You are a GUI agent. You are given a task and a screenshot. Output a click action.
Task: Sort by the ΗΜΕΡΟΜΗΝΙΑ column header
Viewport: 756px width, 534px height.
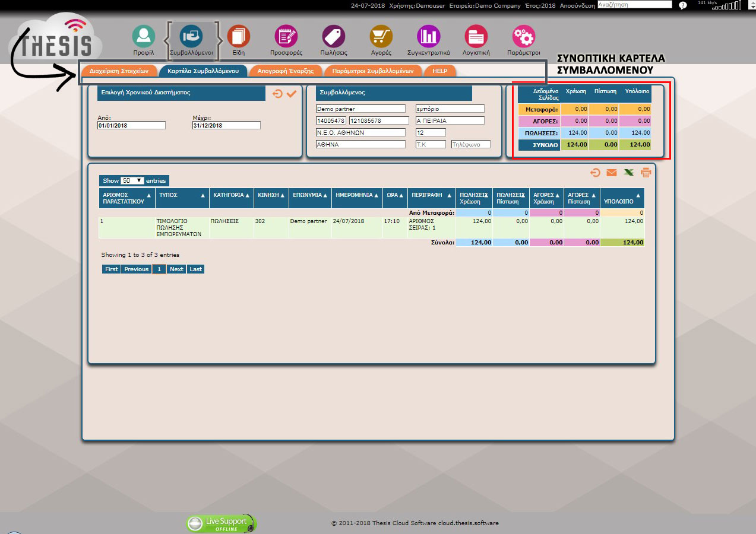pos(356,195)
